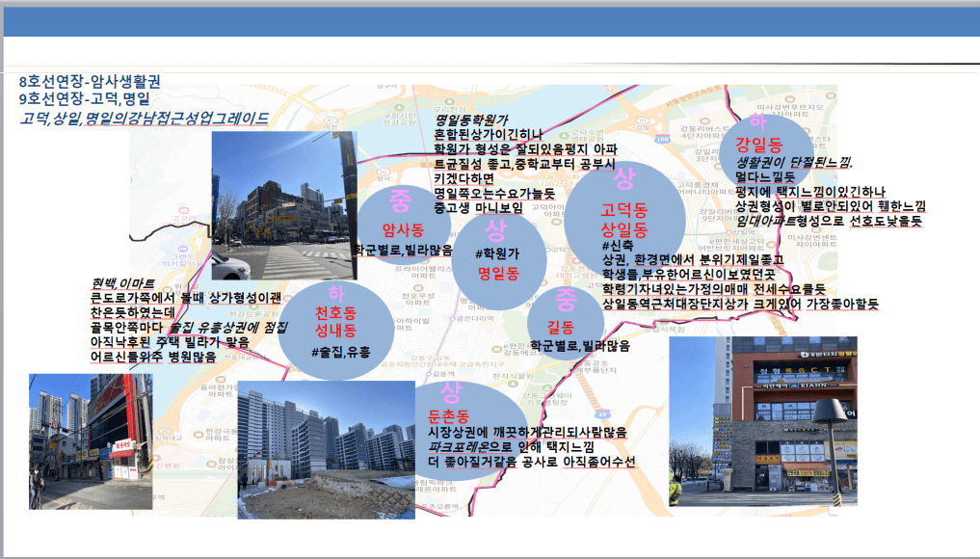Click the red label '둔촌동'
The image size is (980, 559).
click(x=449, y=416)
